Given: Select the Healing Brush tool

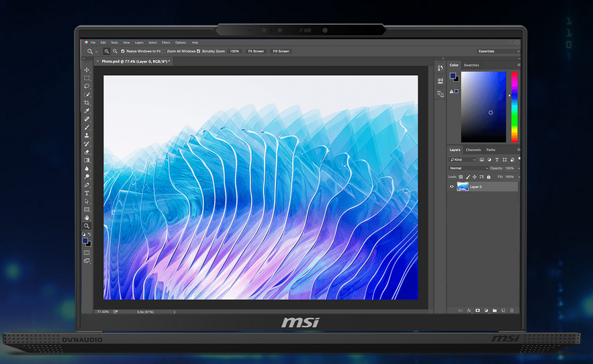Looking at the screenshot, I should 87,119.
